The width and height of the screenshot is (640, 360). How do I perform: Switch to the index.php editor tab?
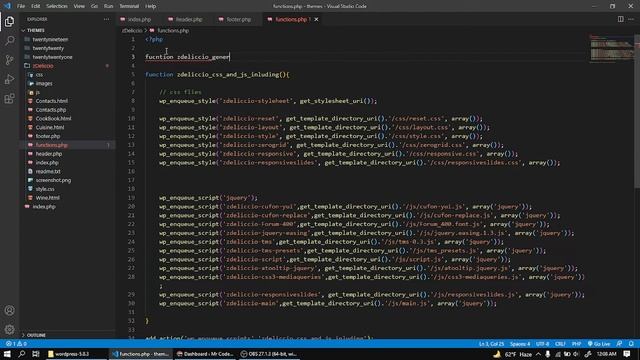[x=139, y=19]
